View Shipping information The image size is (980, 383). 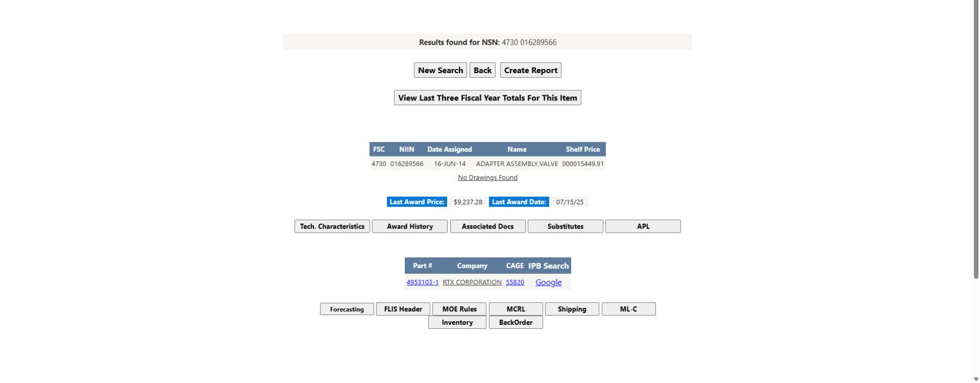tap(572, 309)
